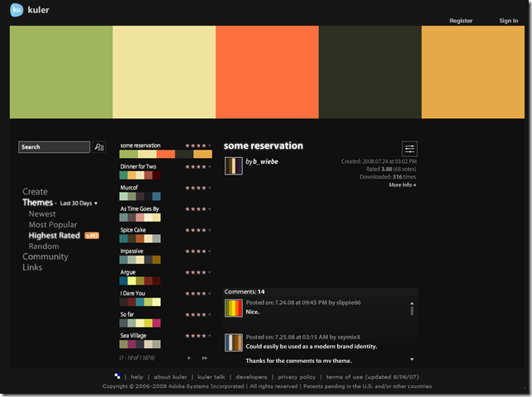Viewport: 532px width, 397px height.
Task: Click b_wiebe's author avatar thumbnail
Action: [234, 165]
